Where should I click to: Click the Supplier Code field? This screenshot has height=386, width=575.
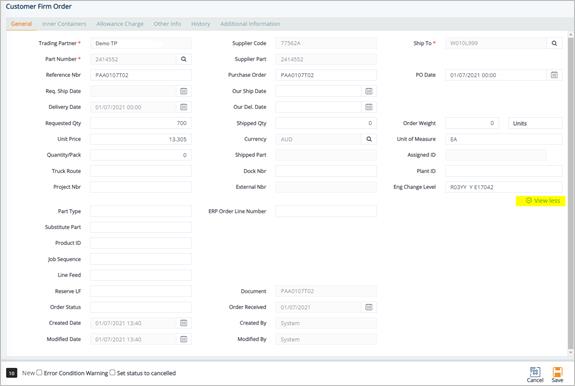tap(326, 43)
